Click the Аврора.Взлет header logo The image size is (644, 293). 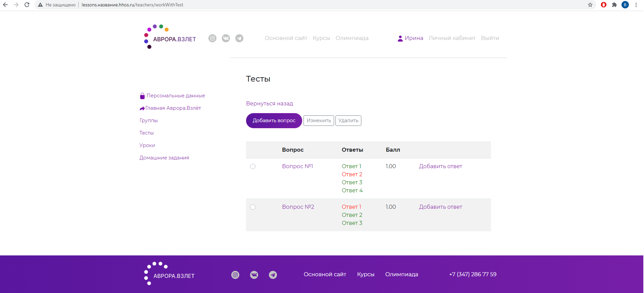(x=170, y=37)
